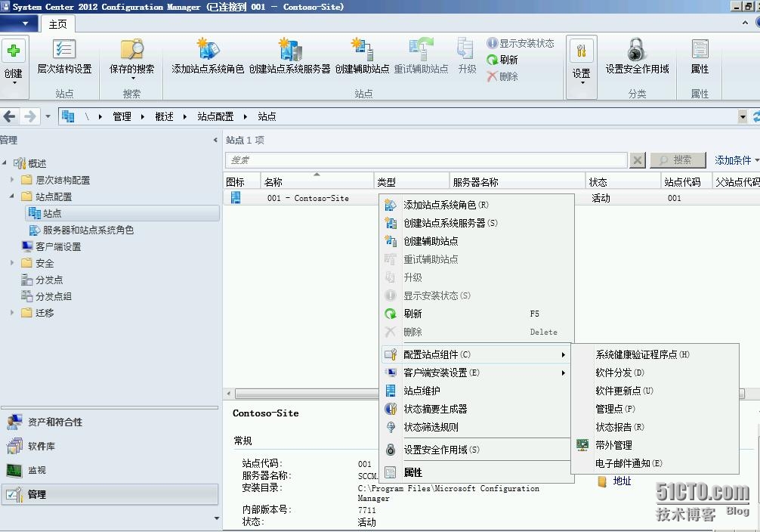Choose 创建站点系统服务器(S) in the context menu
The image size is (760, 532).
477,223
